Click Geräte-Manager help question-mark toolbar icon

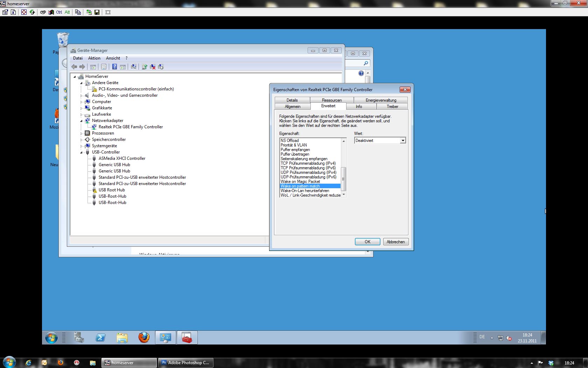click(114, 67)
